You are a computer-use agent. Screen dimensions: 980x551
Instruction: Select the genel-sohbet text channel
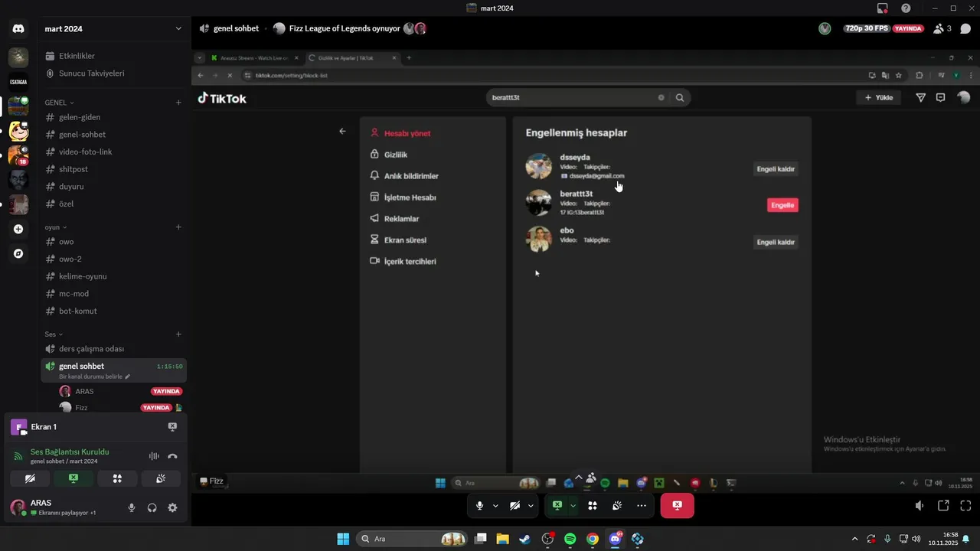coord(113,135)
